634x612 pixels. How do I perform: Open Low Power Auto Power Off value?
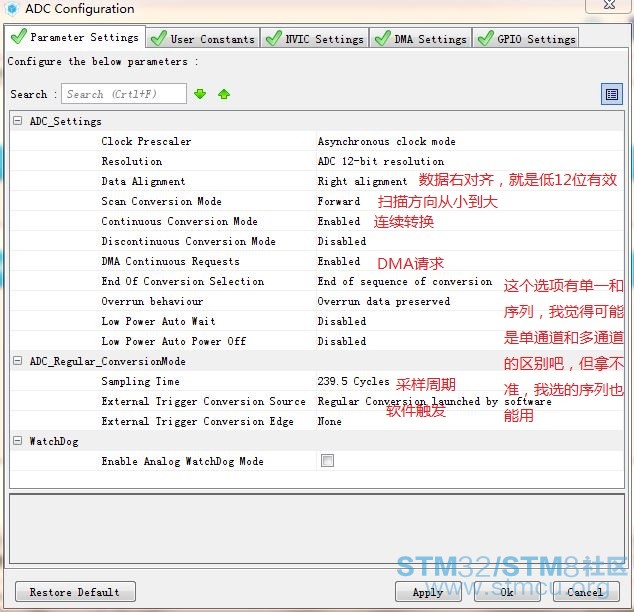342,341
